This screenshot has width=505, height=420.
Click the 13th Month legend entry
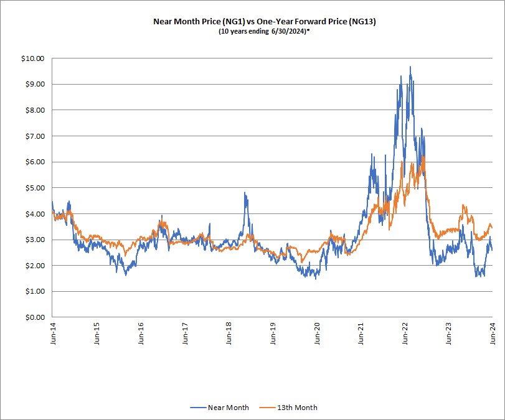coord(288,408)
